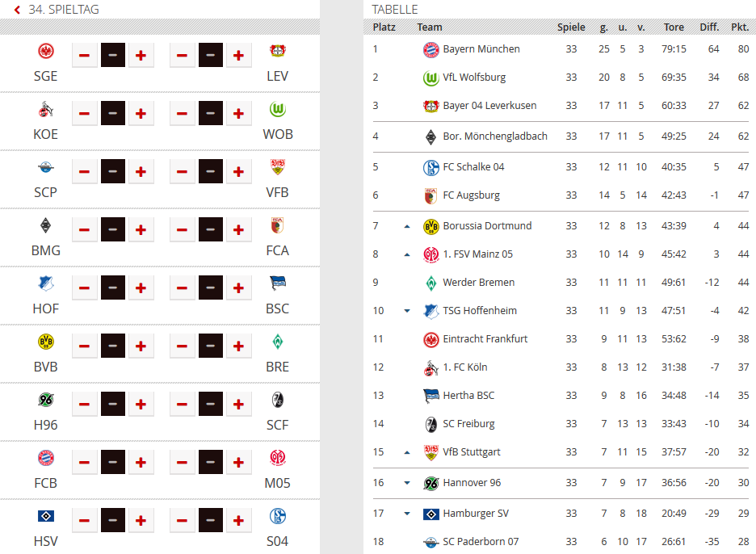
Task: Open SC Paderborn 07 team link
Action: [481, 541]
